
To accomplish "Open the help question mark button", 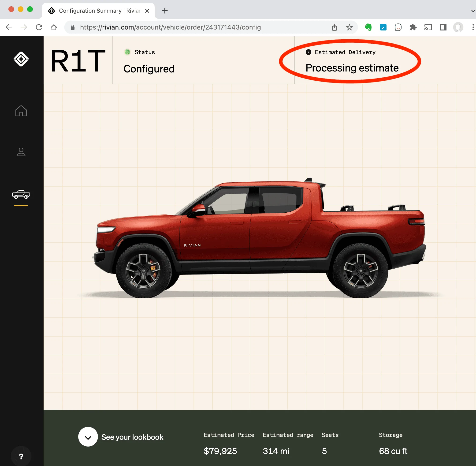I will pos(21,456).
